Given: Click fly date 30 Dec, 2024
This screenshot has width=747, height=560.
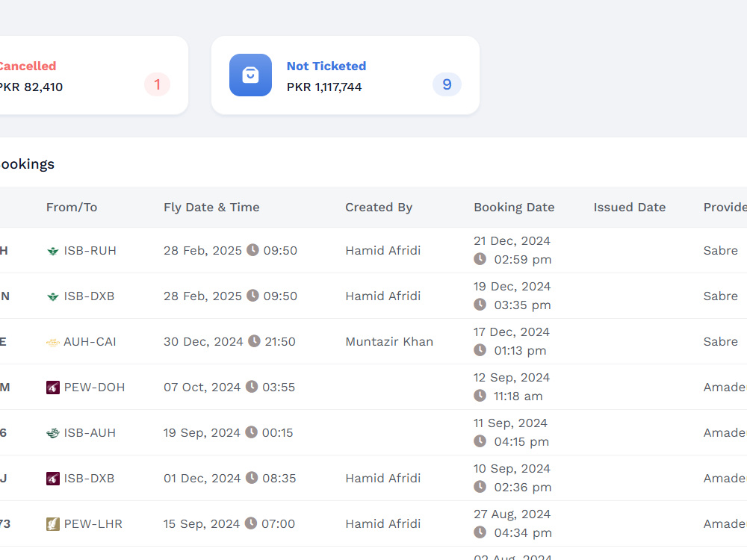Looking at the screenshot, I should pyautogui.click(x=203, y=341).
